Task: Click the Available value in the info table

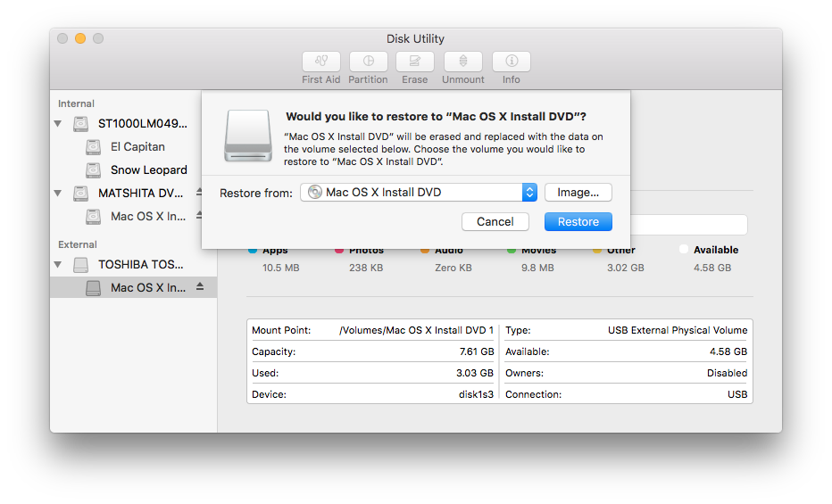Action: click(x=728, y=351)
